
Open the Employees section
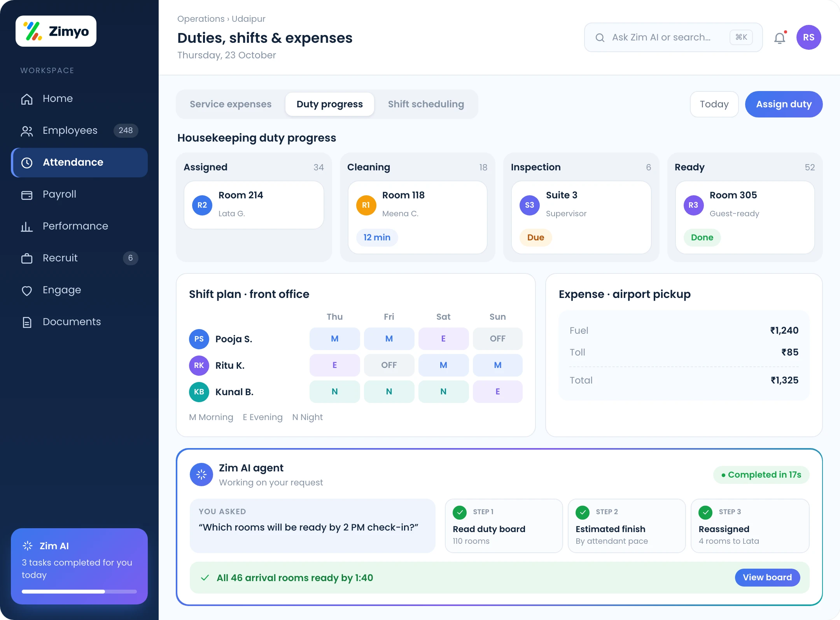[x=79, y=130]
